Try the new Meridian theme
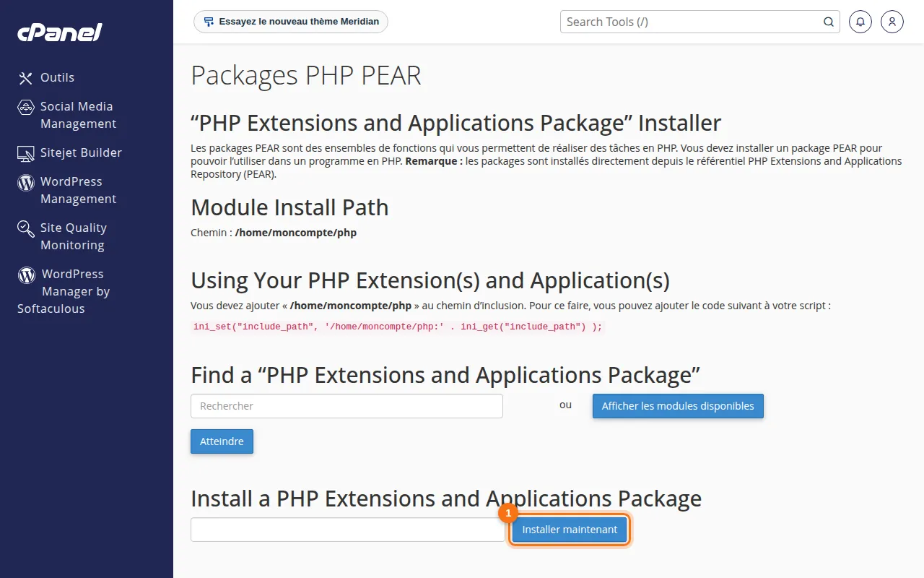Screen dimensions: 924x578 (x=291, y=22)
